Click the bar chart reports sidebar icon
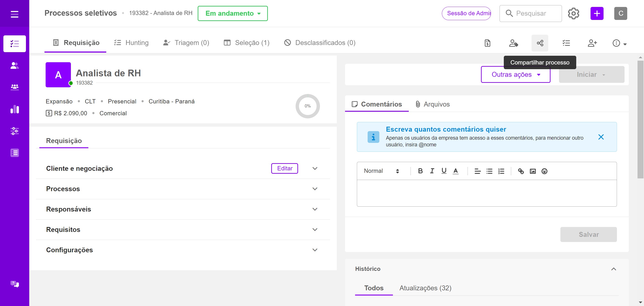The image size is (644, 306). (15, 109)
